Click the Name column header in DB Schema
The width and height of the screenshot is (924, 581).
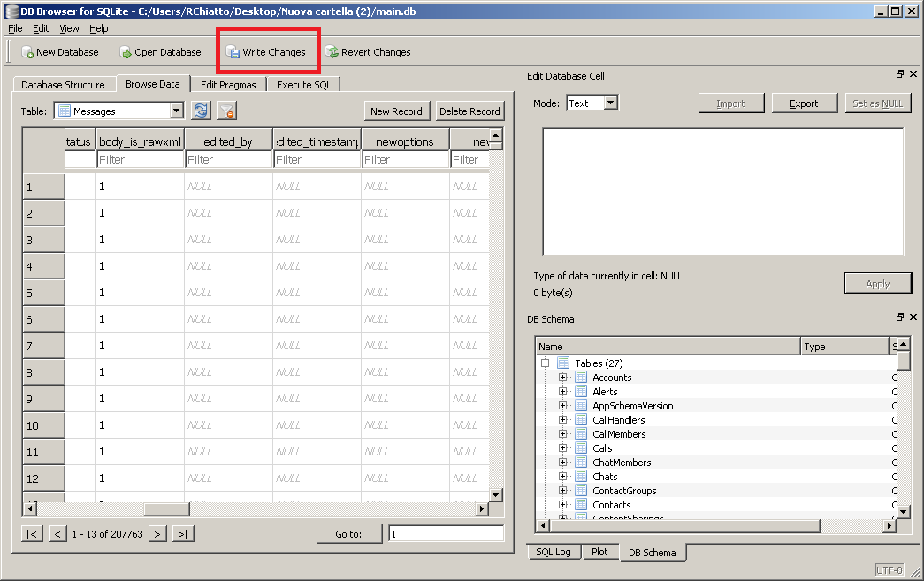tap(668, 347)
